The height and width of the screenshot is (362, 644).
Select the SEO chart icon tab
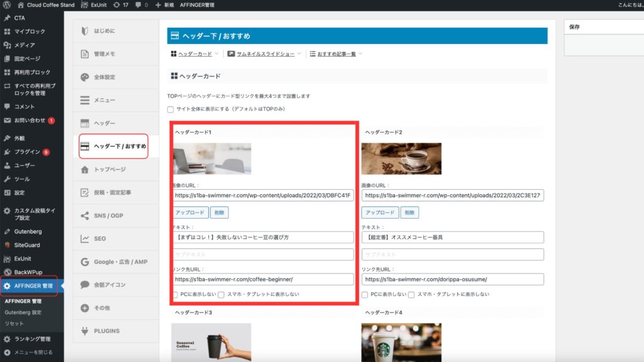[85, 239]
